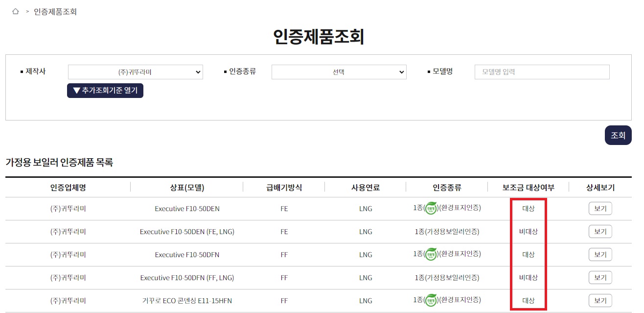The image size is (644, 313).
Task: Click eco-label icon in Executive F10-50DFN row
Action: [x=431, y=254]
